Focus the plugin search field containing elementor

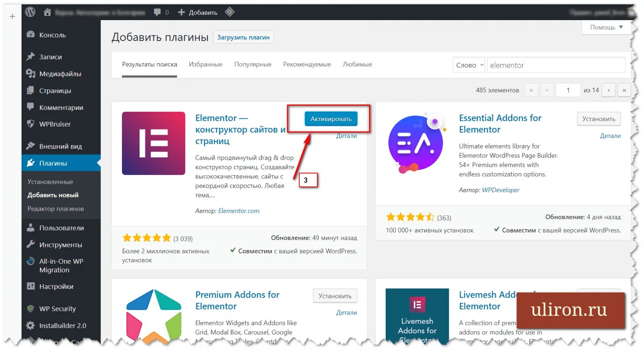pyautogui.click(x=556, y=65)
